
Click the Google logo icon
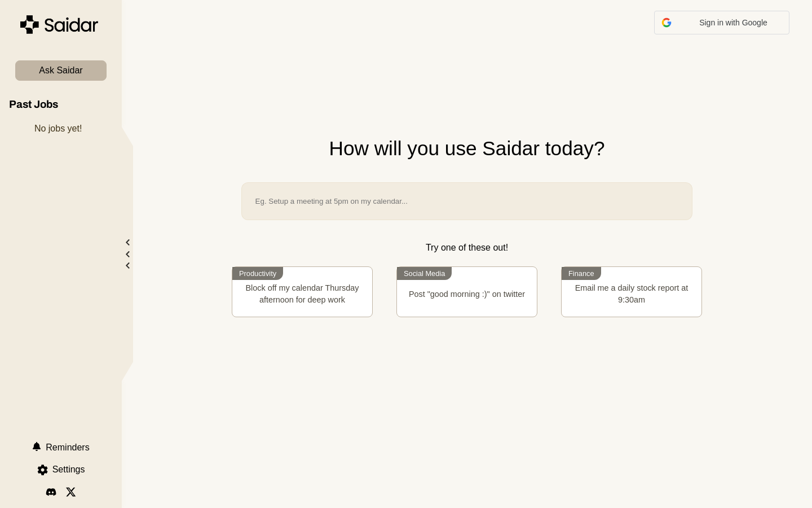coord(667,23)
